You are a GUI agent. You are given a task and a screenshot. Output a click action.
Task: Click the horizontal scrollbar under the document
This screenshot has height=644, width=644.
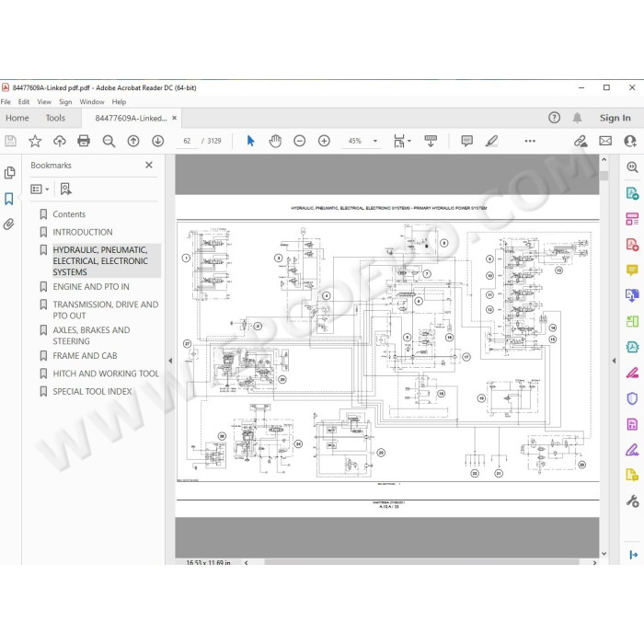421,562
